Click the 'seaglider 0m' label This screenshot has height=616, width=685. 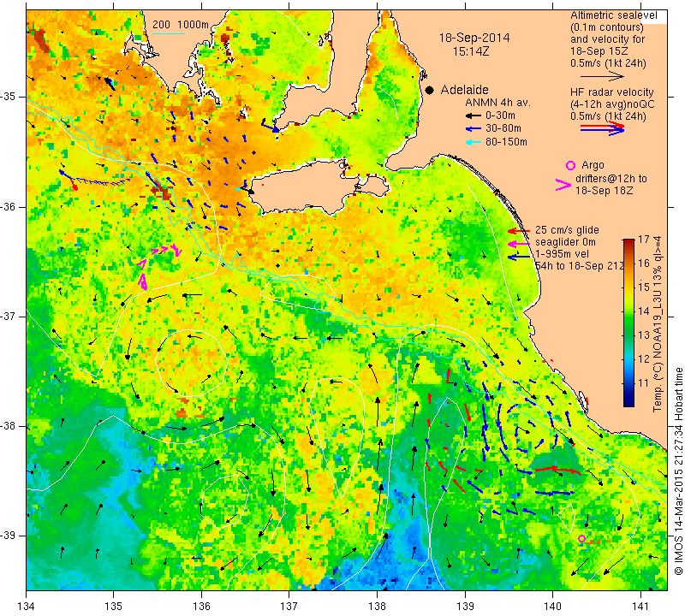click(x=565, y=242)
